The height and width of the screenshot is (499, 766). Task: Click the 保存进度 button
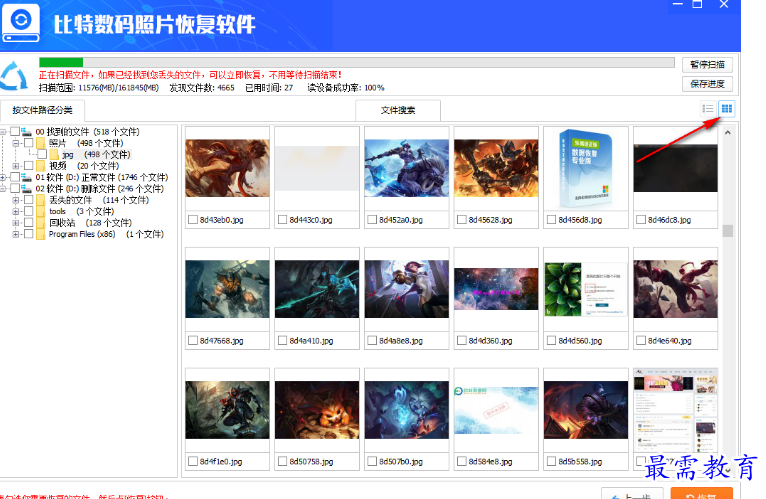coord(707,84)
